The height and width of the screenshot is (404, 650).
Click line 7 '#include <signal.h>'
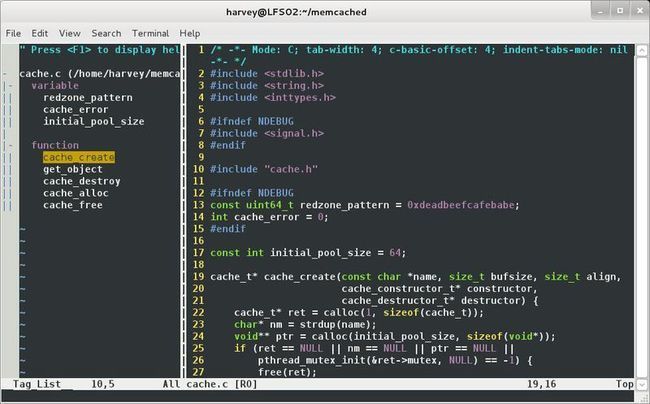[x=267, y=133]
